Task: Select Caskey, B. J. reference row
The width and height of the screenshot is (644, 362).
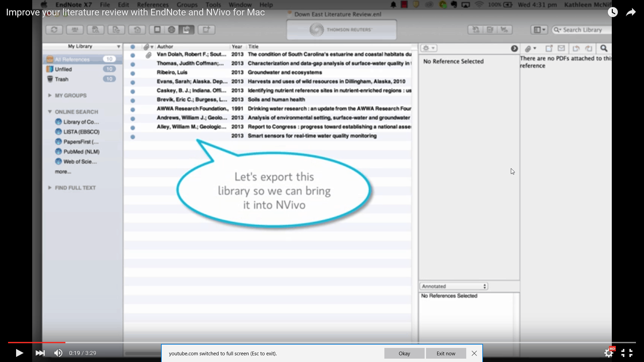Action: coord(268,90)
